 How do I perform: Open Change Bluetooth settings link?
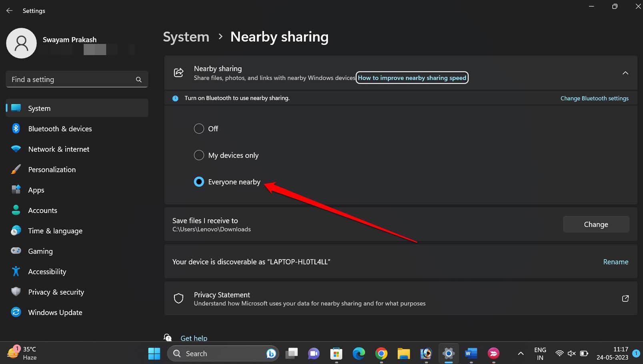[x=594, y=98]
